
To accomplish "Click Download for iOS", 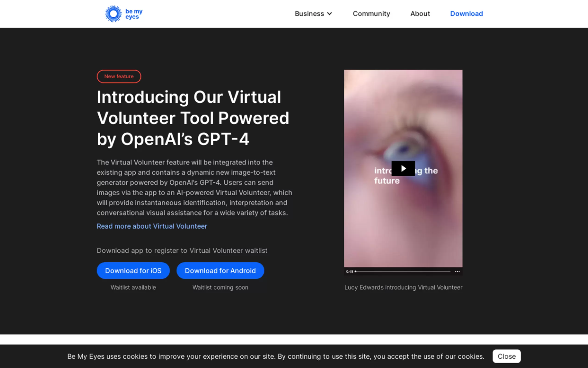I will coord(133,270).
